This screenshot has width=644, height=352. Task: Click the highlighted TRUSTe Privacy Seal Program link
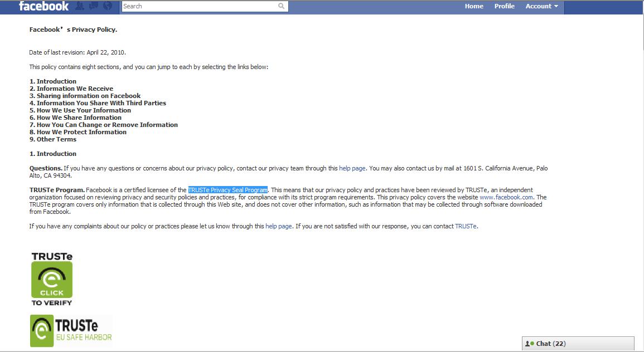[x=228, y=190]
